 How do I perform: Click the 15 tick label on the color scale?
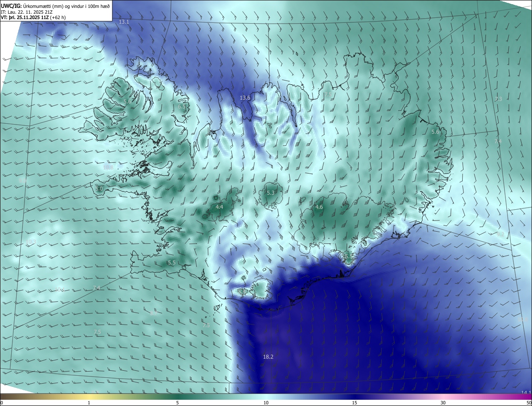[355, 403]
